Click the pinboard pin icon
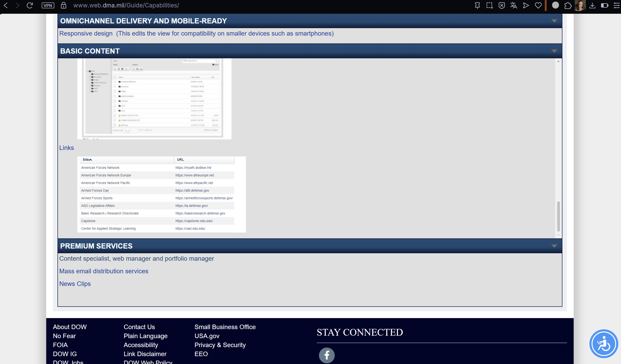 pos(477,5)
